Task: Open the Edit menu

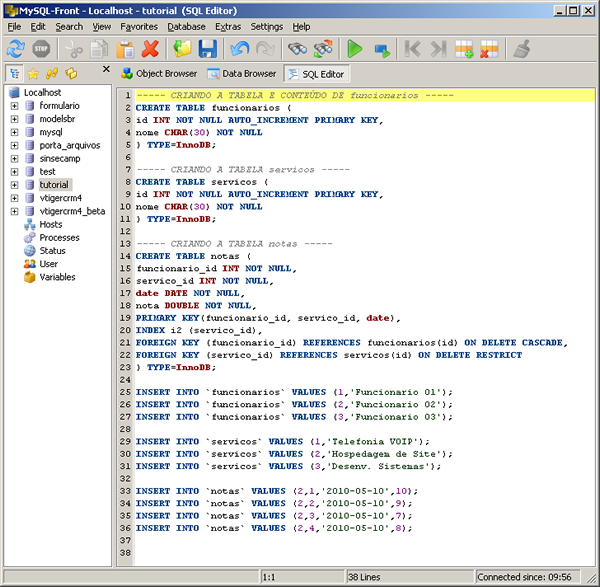Action: pyautogui.click(x=38, y=27)
